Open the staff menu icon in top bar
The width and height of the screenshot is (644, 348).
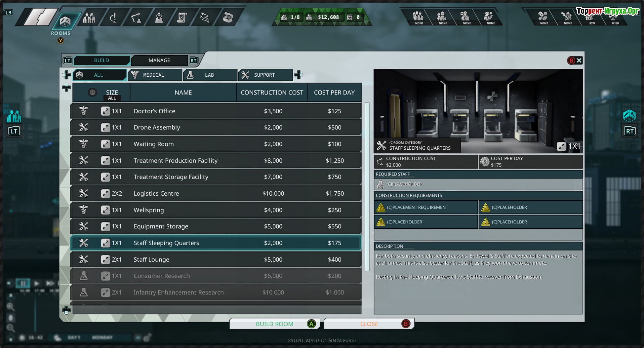89,17
